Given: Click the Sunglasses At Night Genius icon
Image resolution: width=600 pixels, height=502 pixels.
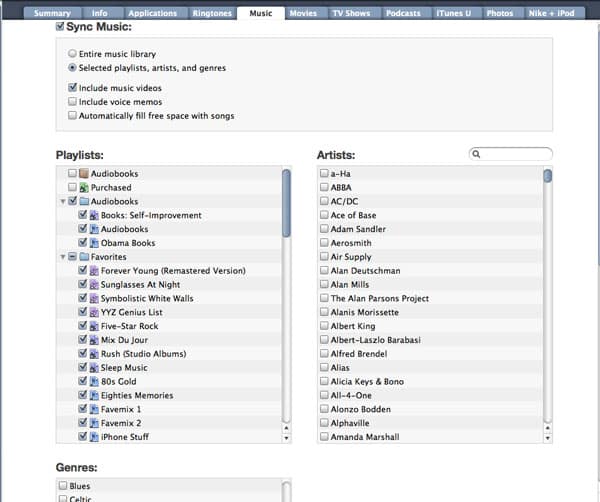Looking at the screenshot, I should pyautogui.click(x=94, y=285).
